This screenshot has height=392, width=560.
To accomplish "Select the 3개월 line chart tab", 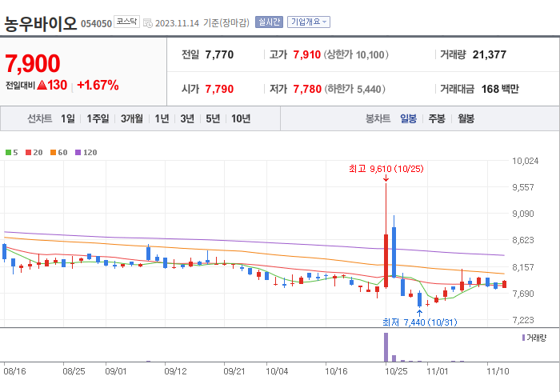I will (132, 118).
